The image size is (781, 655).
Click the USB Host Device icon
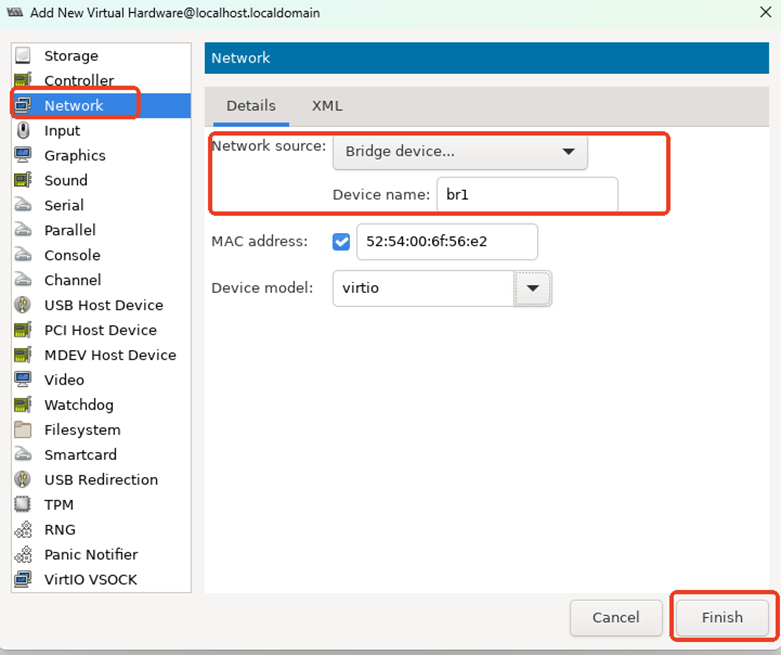23,304
